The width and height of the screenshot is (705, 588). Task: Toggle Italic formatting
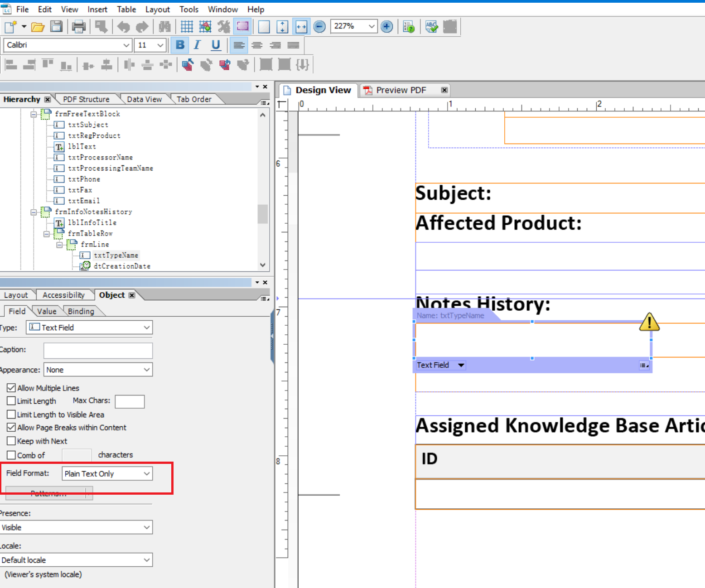click(197, 45)
